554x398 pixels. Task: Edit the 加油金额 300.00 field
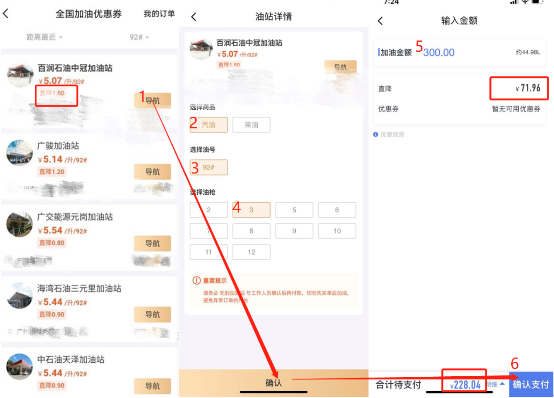coord(459,52)
